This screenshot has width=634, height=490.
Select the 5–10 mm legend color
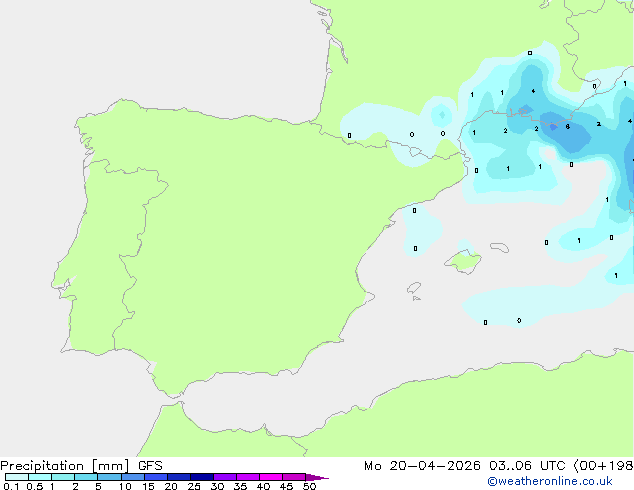coord(109,477)
